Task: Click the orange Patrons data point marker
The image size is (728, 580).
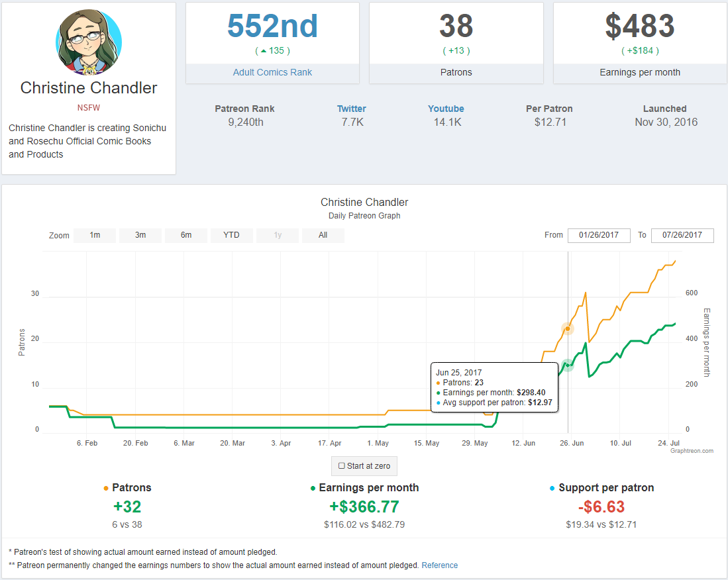Action: pyautogui.click(x=567, y=328)
